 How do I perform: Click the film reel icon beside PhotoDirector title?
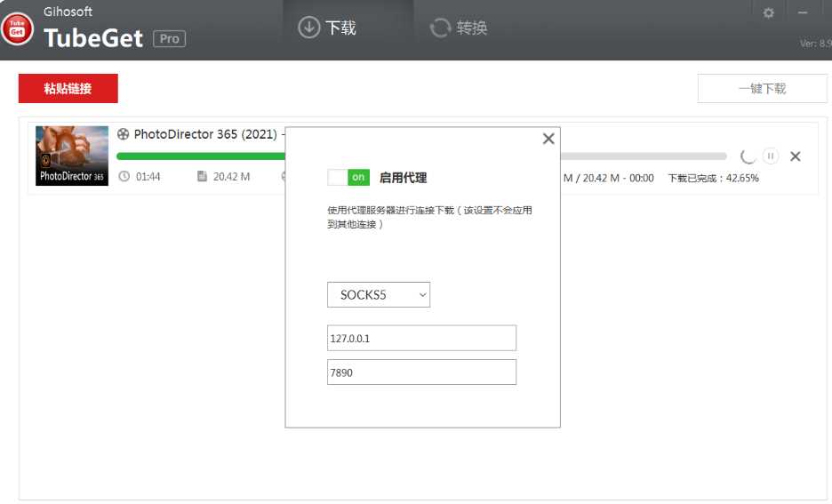123,134
